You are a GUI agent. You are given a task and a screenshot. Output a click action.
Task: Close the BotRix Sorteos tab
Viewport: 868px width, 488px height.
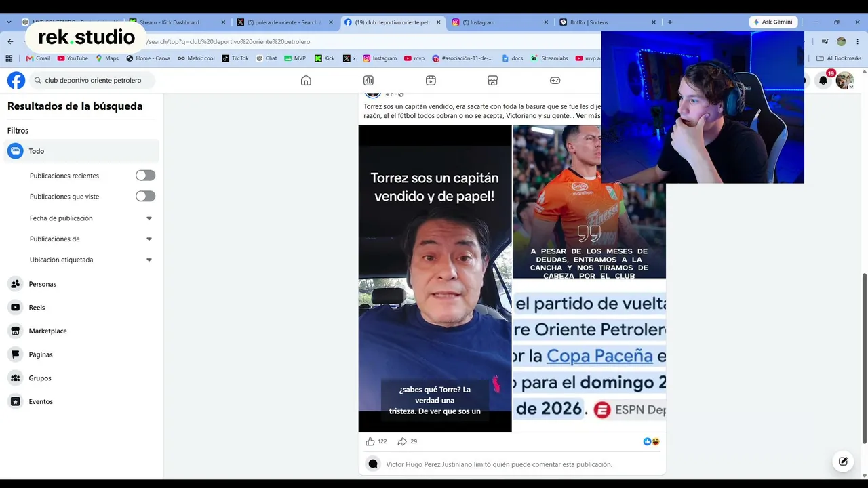pyautogui.click(x=654, y=22)
